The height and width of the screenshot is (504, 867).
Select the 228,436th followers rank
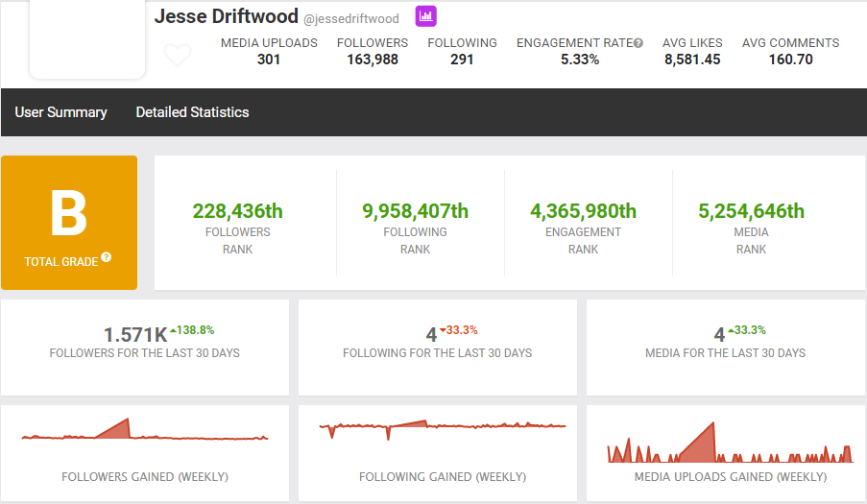238,211
